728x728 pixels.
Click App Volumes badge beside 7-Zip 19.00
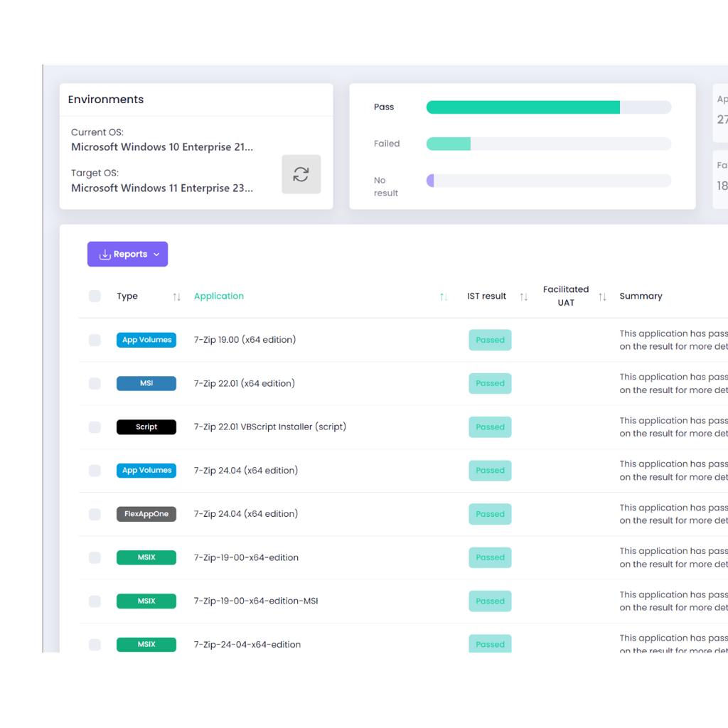pos(146,340)
